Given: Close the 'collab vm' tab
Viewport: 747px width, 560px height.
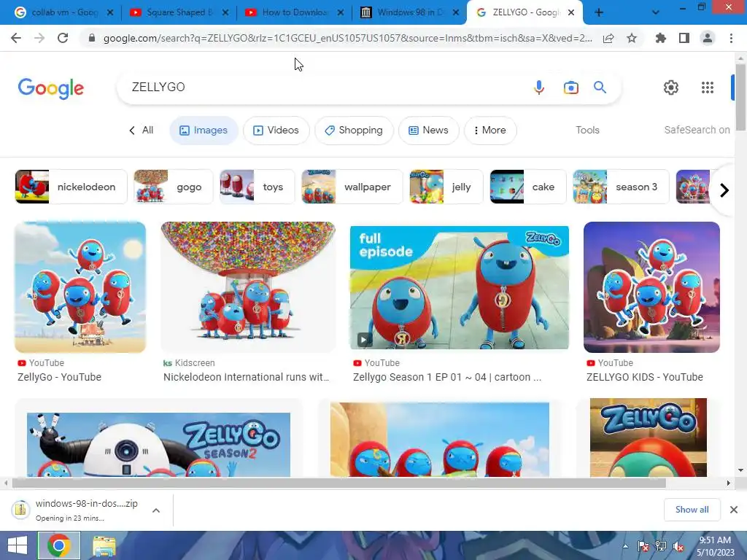Looking at the screenshot, I should point(110,12).
